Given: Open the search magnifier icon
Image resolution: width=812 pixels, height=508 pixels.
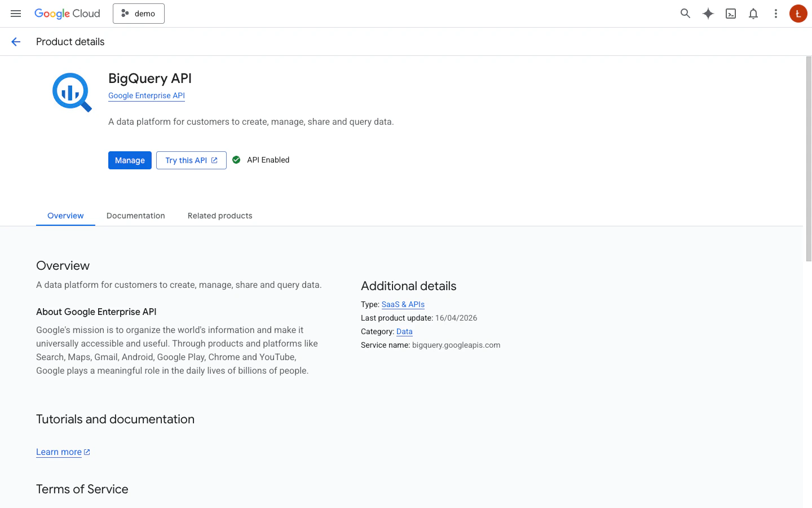Looking at the screenshot, I should click(685, 14).
